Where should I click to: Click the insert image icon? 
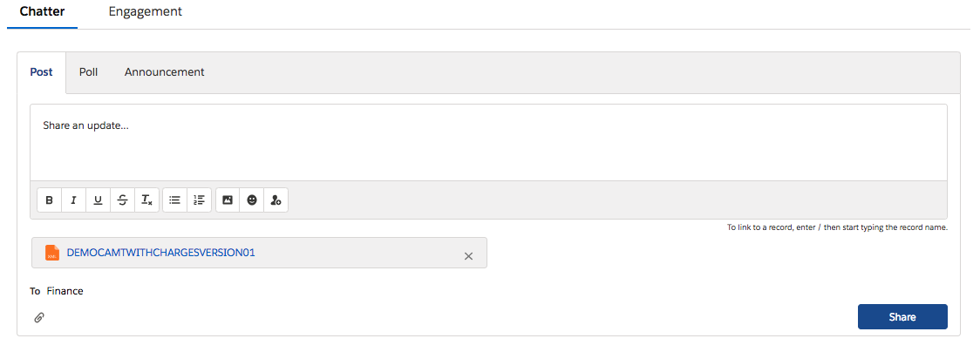(228, 200)
